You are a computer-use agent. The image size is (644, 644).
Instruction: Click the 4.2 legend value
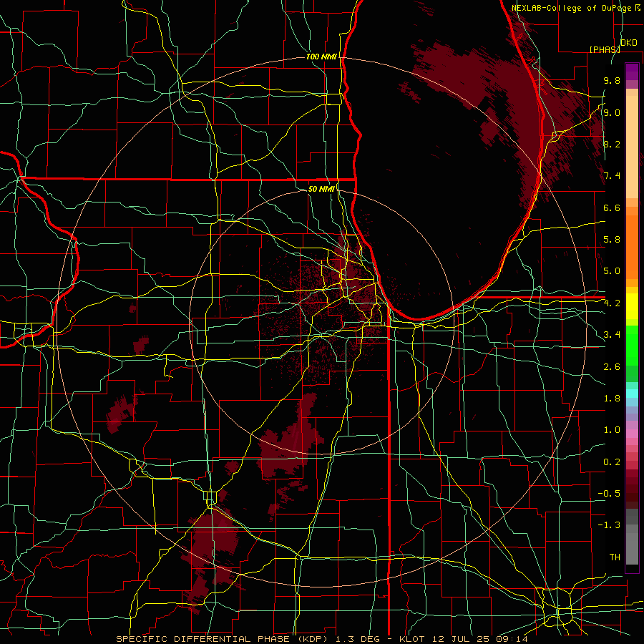pos(612,303)
